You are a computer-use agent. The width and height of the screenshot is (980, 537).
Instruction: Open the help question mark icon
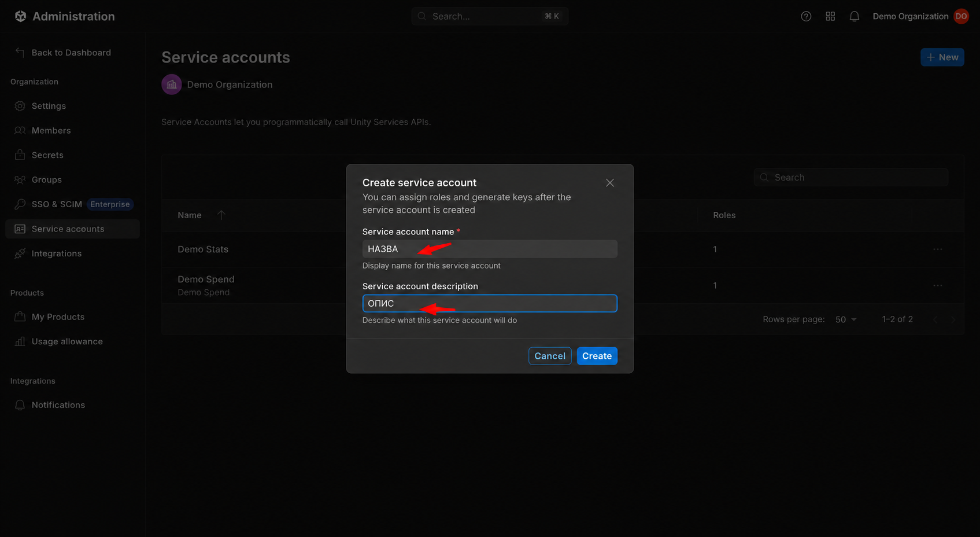click(x=806, y=16)
